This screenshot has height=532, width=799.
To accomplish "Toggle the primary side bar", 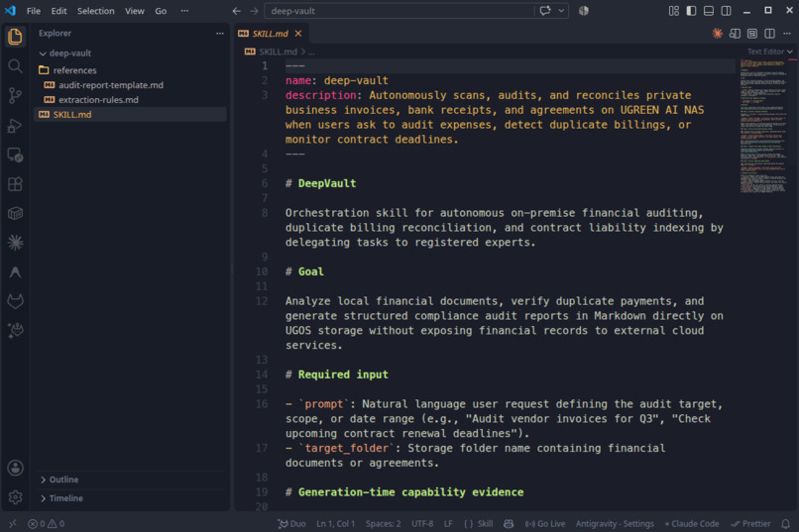I will [x=691, y=11].
